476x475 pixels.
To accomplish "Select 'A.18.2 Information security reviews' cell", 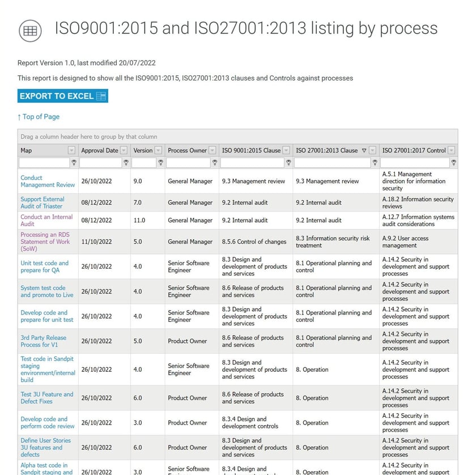I will click(x=419, y=202).
